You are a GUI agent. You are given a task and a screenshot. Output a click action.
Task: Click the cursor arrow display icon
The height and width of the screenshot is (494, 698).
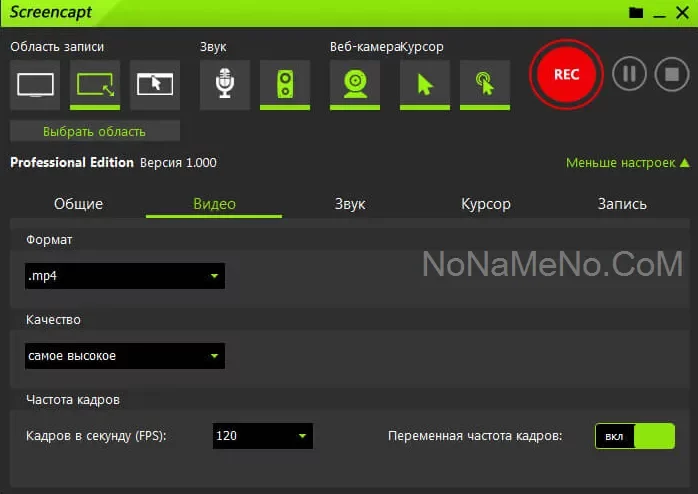point(425,84)
